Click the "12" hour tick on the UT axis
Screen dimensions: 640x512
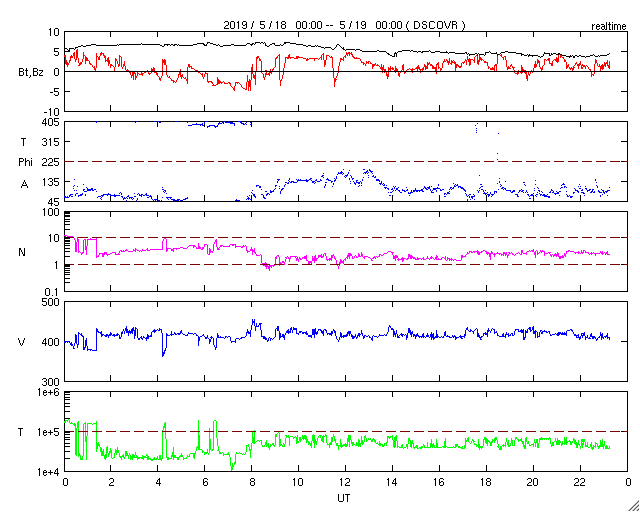pos(346,481)
